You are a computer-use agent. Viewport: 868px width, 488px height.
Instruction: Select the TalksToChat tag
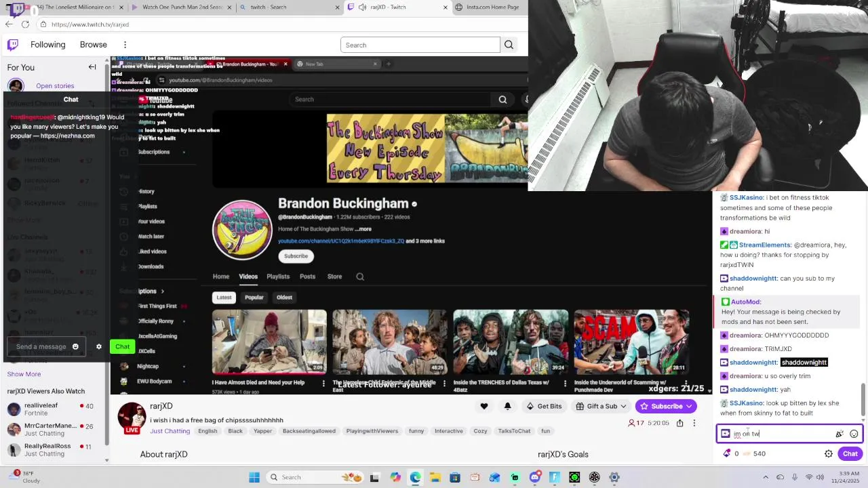coord(514,431)
